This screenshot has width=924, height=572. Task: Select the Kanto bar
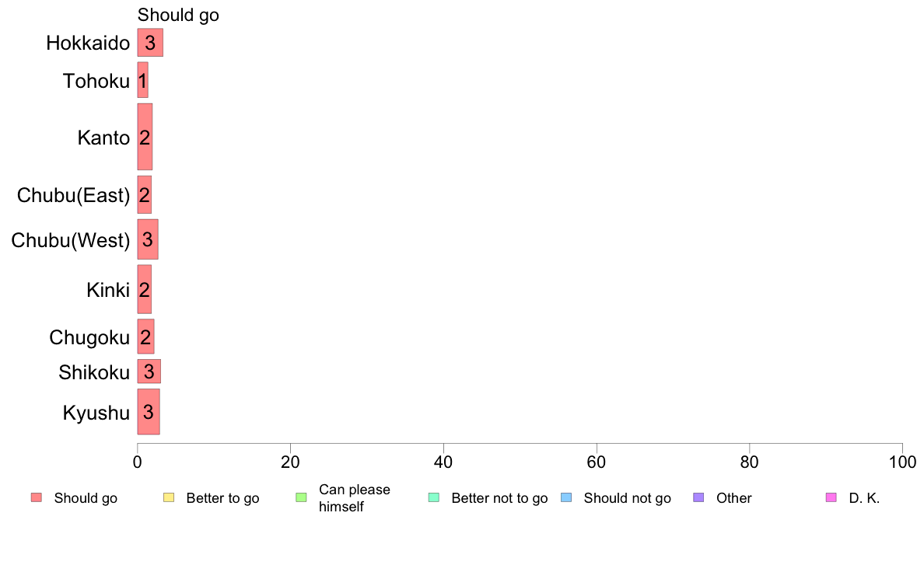tap(145, 137)
